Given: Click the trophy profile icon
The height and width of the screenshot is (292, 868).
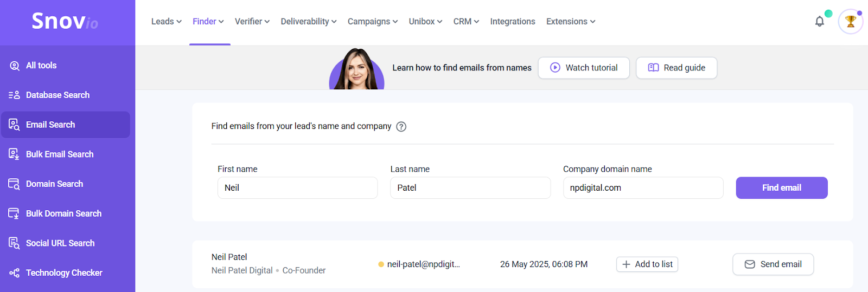Looking at the screenshot, I should pos(850,22).
